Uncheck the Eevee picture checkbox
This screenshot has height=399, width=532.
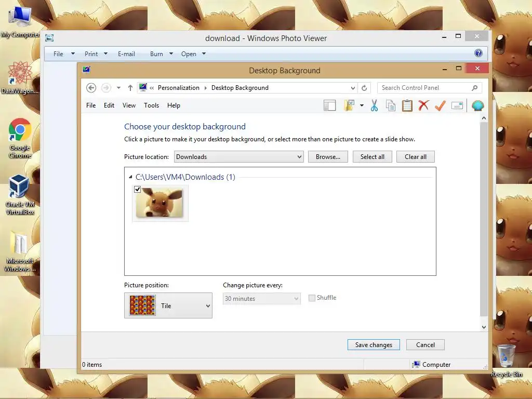click(137, 189)
